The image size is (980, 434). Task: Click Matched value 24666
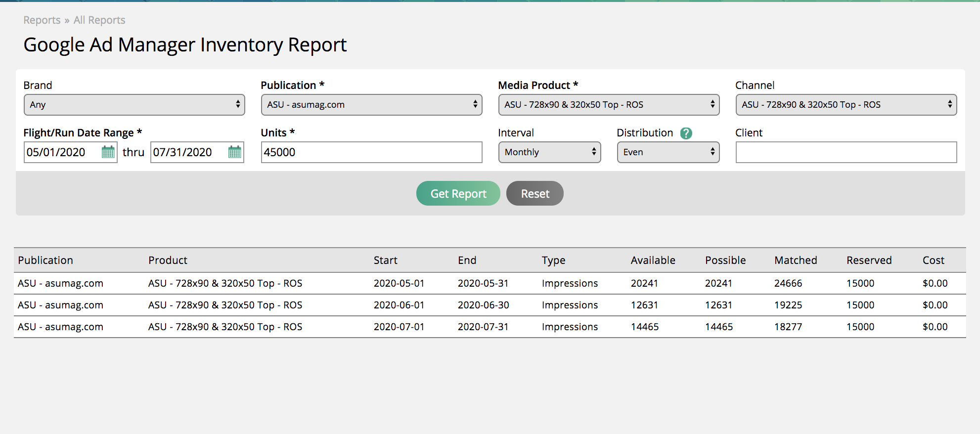tap(788, 283)
